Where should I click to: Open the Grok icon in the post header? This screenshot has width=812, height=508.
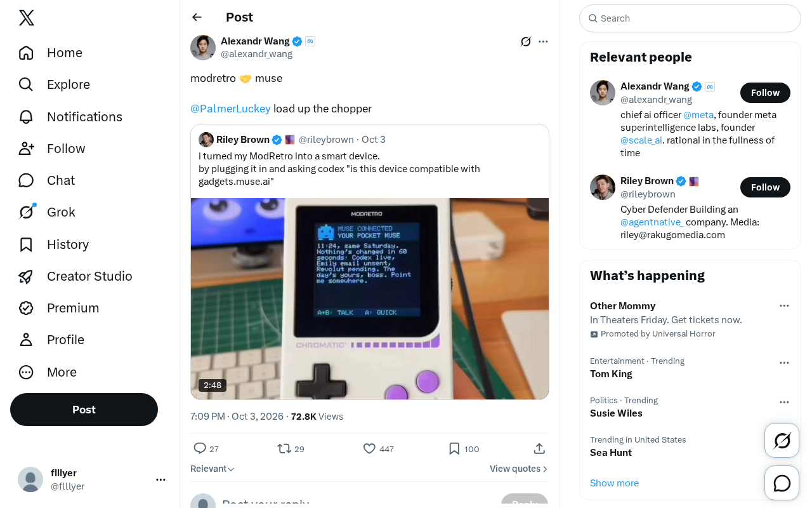(526, 42)
